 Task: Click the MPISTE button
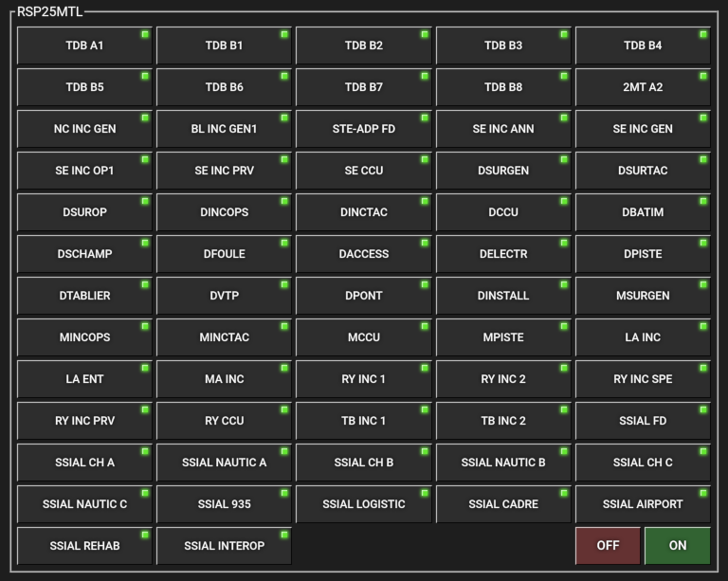[503, 337]
